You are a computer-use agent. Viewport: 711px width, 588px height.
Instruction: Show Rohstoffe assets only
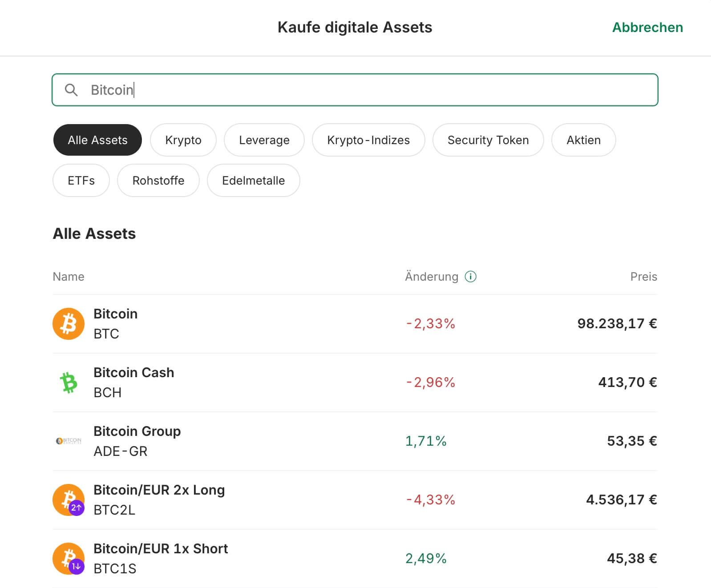[158, 181]
